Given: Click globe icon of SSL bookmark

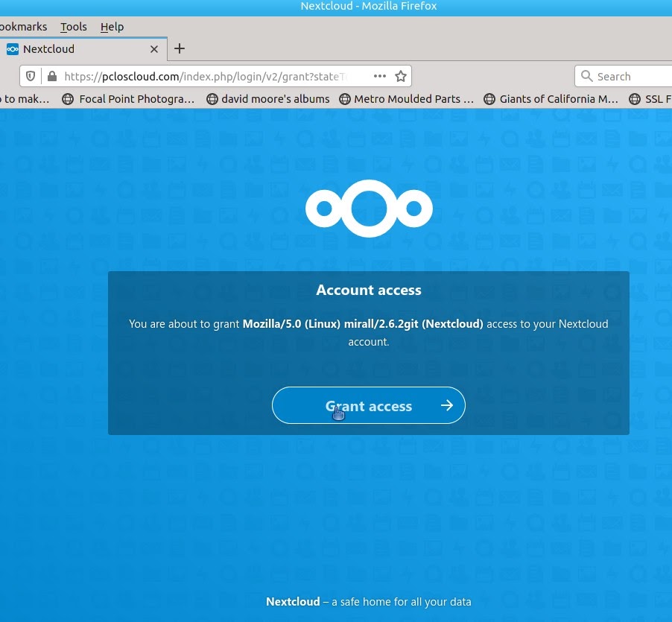Looking at the screenshot, I should pos(634,99).
